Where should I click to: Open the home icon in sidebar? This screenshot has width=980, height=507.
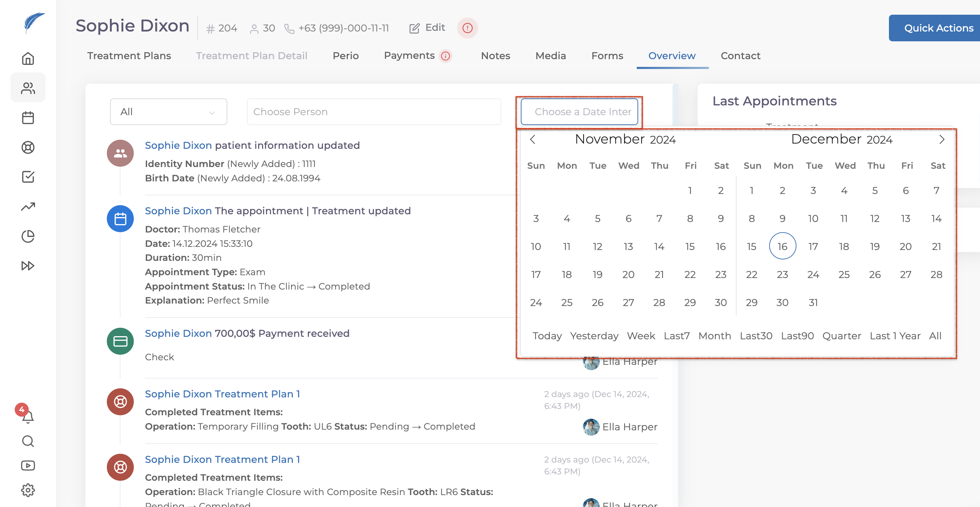(28, 58)
